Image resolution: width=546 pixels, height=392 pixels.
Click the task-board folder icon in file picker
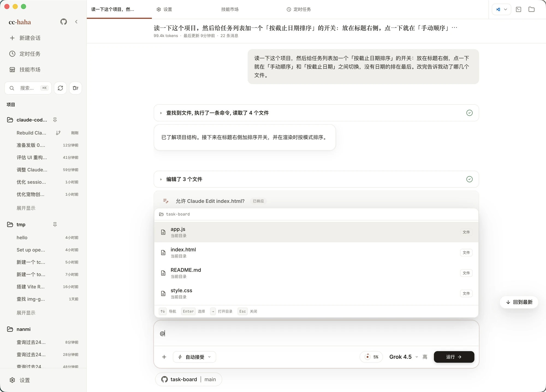coord(161,214)
